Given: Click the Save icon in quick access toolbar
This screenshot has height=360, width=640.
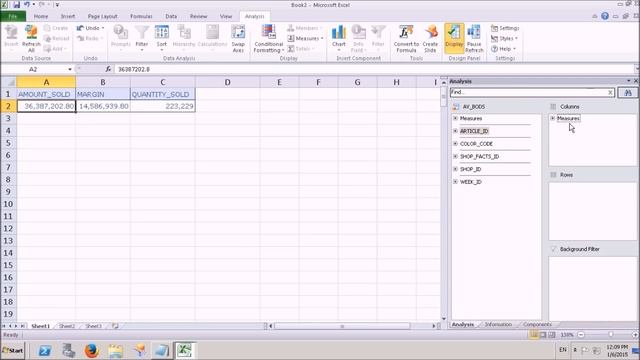Looking at the screenshot, I should tap(16, 5).
